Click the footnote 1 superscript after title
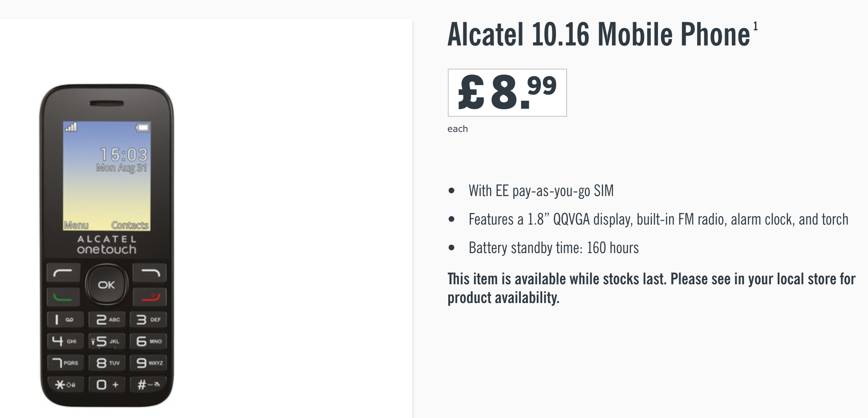The width and height of the screenshot is (868, 418). pos(755,26)
